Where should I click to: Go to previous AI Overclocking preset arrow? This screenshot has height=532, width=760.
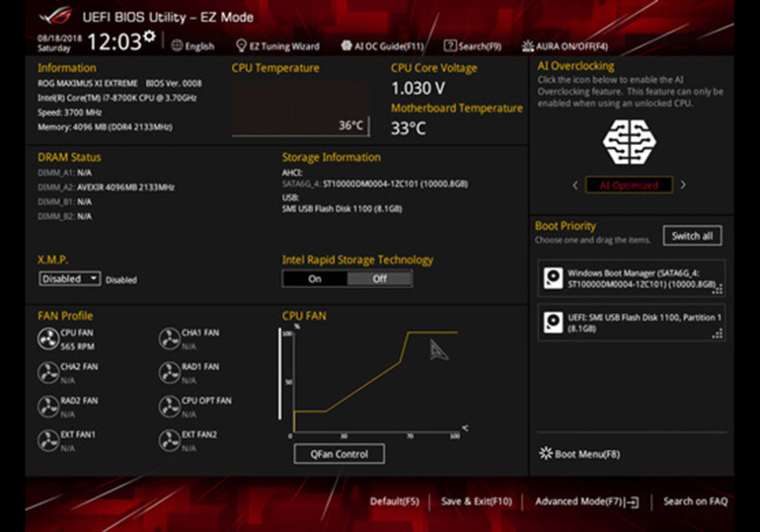tap(575, 185)
